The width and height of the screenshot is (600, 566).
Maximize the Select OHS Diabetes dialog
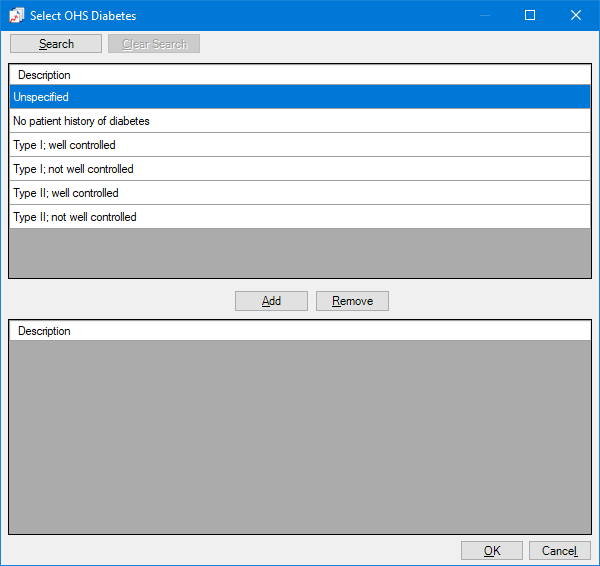(530, 15)
